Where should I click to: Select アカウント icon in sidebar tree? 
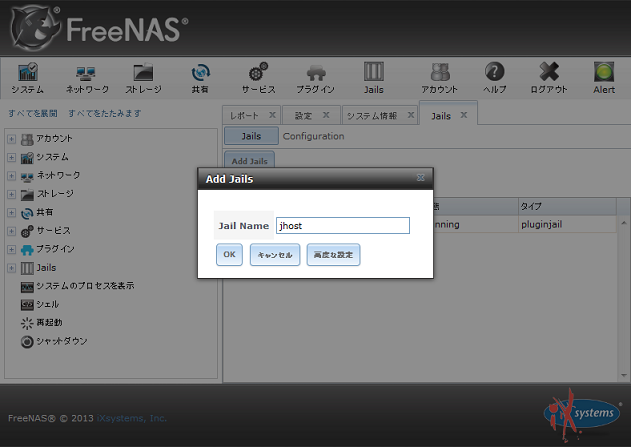(27, 139)
